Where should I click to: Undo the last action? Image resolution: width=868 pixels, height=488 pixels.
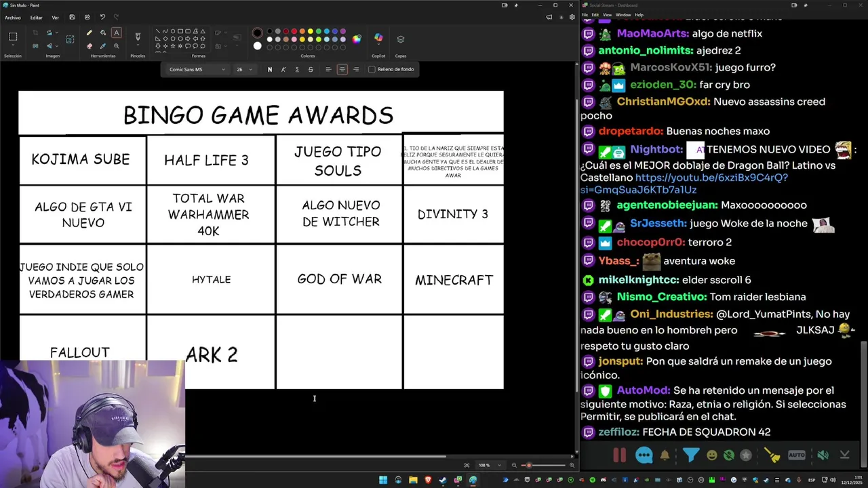(x=102, y=17)
